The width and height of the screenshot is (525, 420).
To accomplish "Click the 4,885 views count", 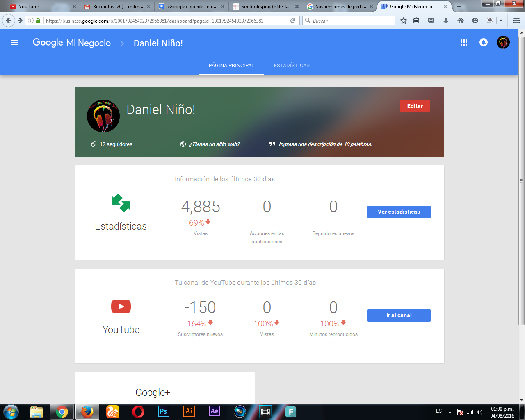I will (201, 207).
